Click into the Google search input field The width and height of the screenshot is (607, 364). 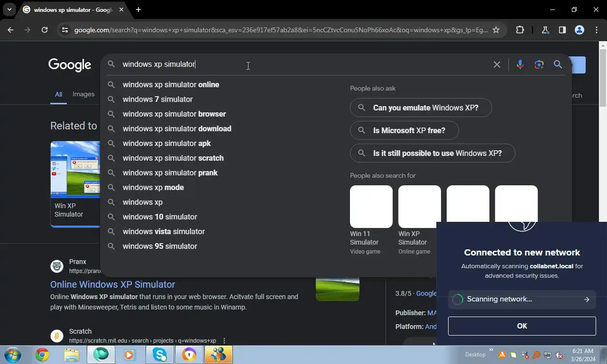point(303,64)
